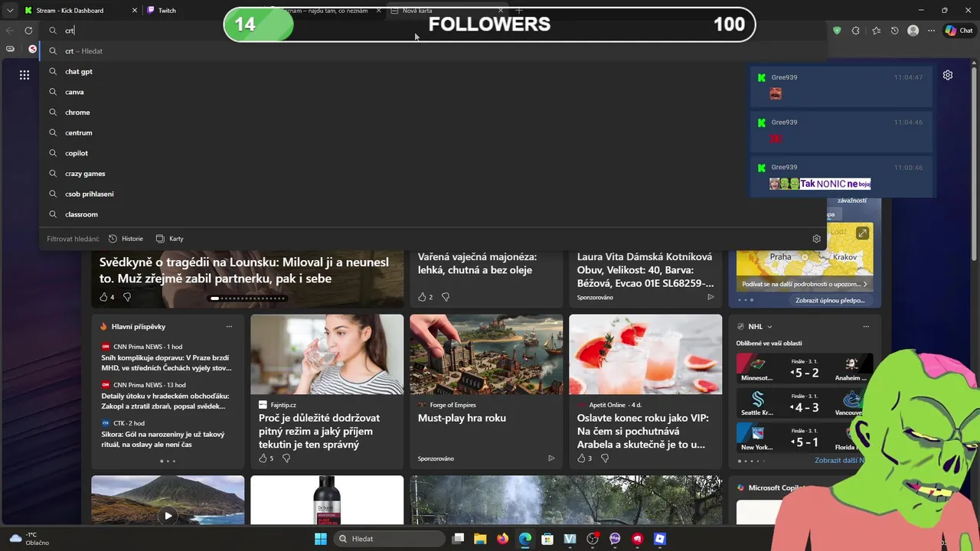The height and width of the screenshot is (551, 980).
Task: Open the browser extensions puzzle icon
Action: [856, 31]
